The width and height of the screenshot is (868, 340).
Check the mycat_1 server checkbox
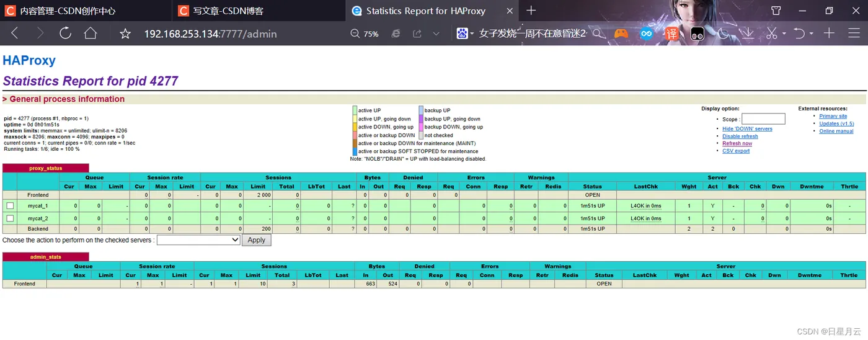coord(10,205)
